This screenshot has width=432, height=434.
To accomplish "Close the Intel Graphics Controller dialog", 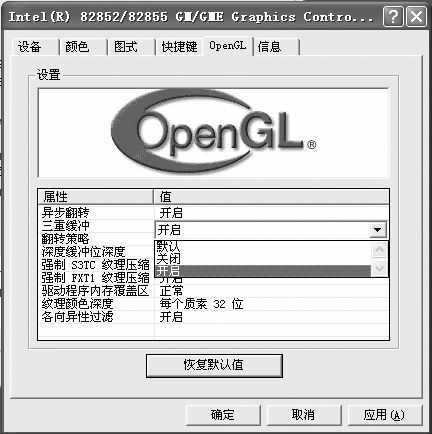I will point(416,16).
